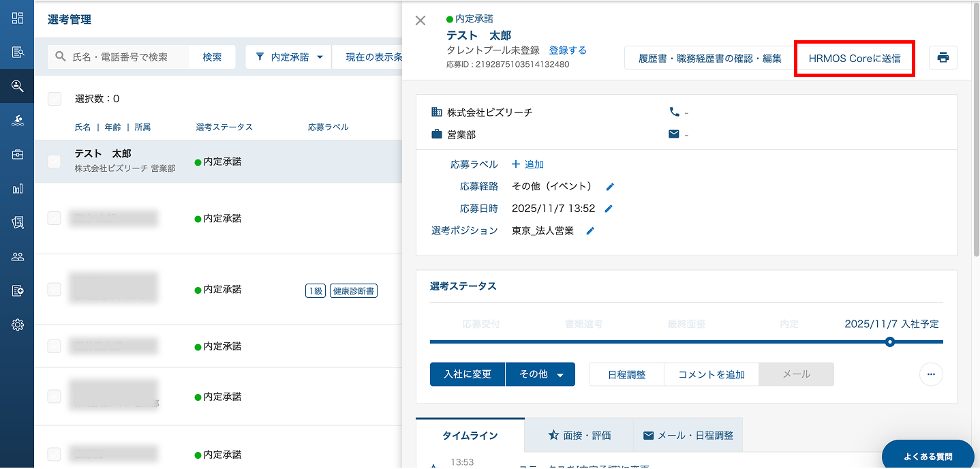Screen dimensions: 980x469
Task: Click the 応募ID number text
Action: point(508,65)
